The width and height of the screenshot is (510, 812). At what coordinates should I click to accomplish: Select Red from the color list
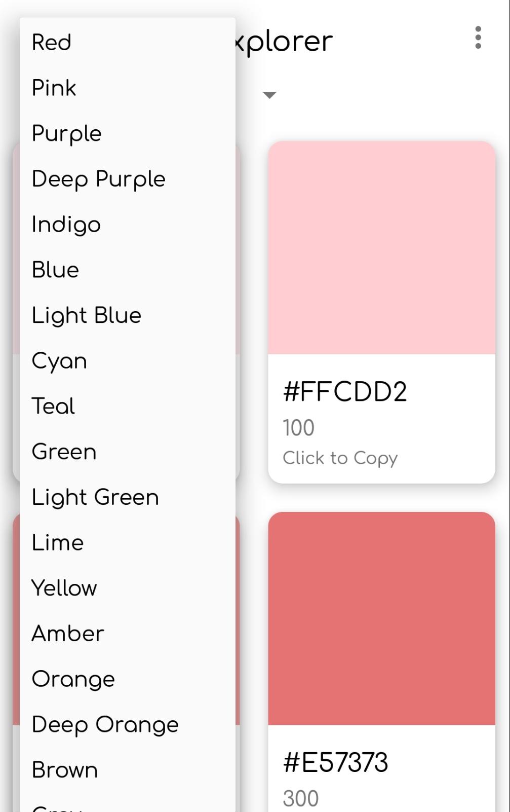pos(52,43)
